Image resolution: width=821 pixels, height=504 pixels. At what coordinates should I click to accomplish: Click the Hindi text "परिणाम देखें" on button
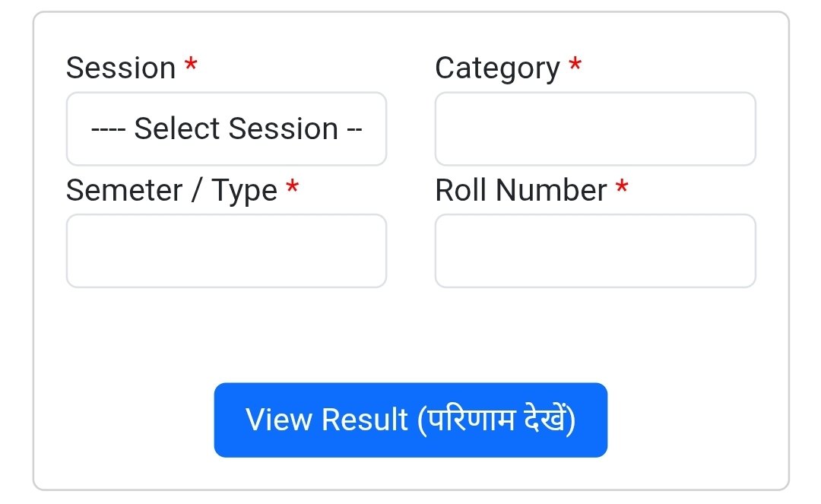(496, 420)
